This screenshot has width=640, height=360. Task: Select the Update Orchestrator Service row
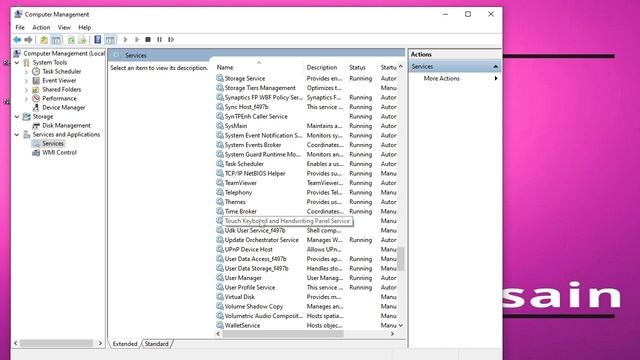[x=306, y=240]
